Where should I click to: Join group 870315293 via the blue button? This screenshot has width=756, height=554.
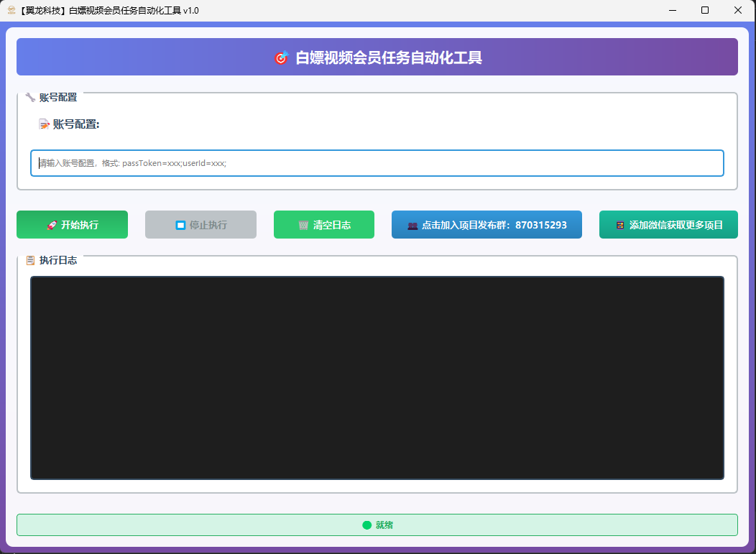(x=487, y=224)
